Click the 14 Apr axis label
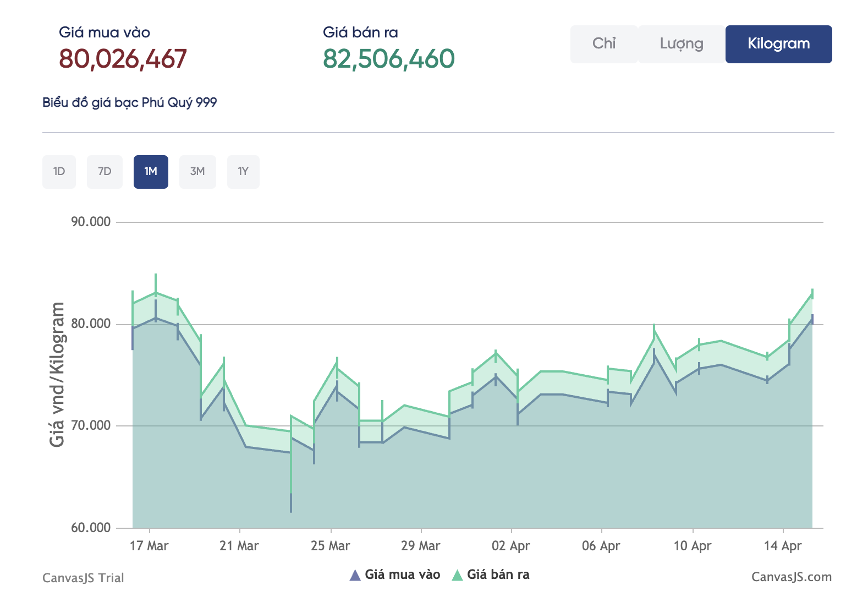The height and width of the screenshot is (602, 868). [x=782, y=546]
